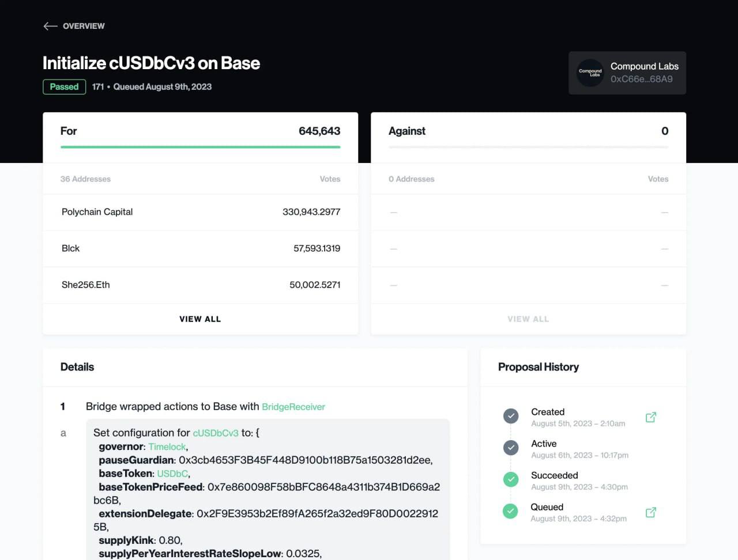
Task: Click August 9th, 2023 – 4:32pm timestamp
Action: [578, 519]
